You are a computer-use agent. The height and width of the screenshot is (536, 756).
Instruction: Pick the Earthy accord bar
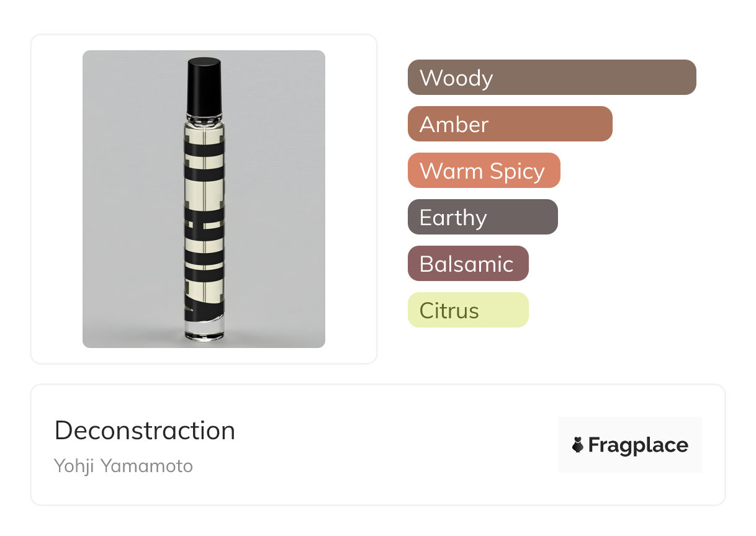point(482,217)
